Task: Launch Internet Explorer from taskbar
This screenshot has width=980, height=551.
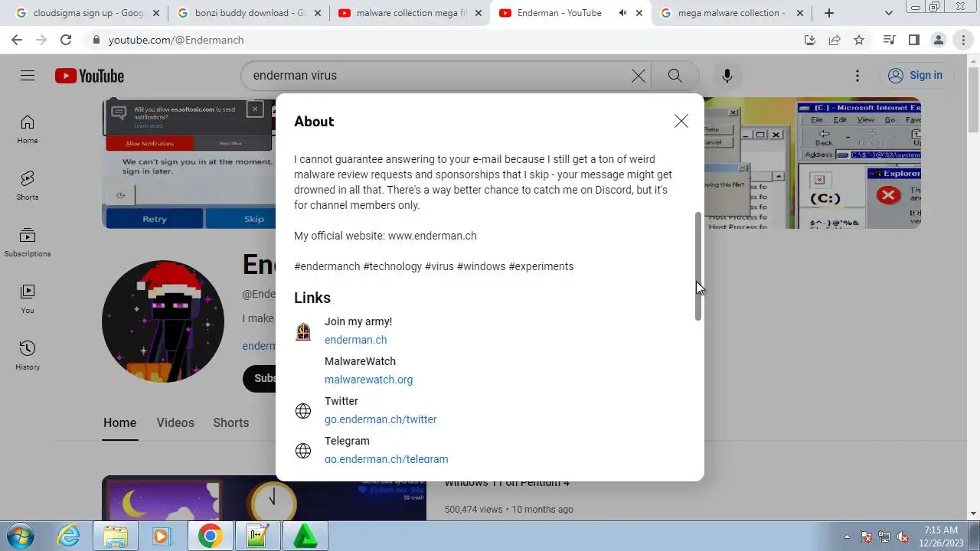Action: pos(69,536)
